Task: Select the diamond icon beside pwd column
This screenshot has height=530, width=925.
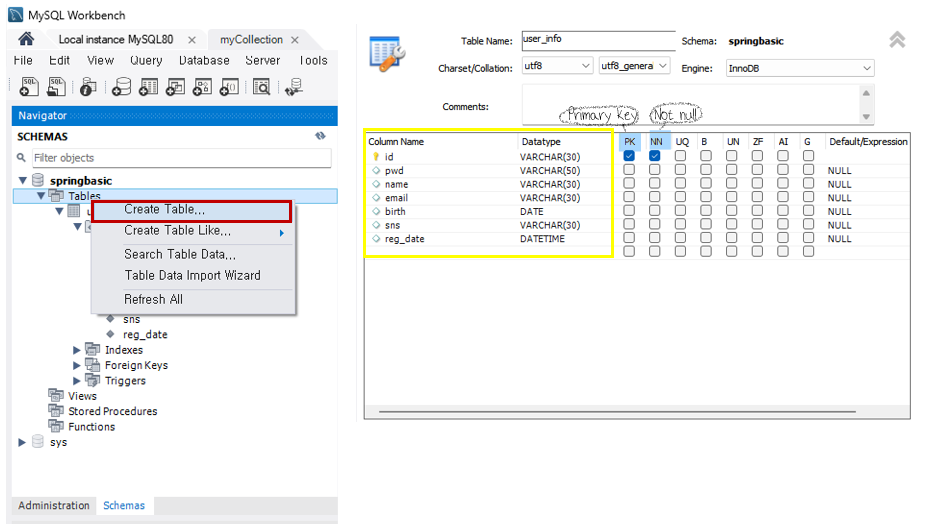Action: (x=376, y=171)
